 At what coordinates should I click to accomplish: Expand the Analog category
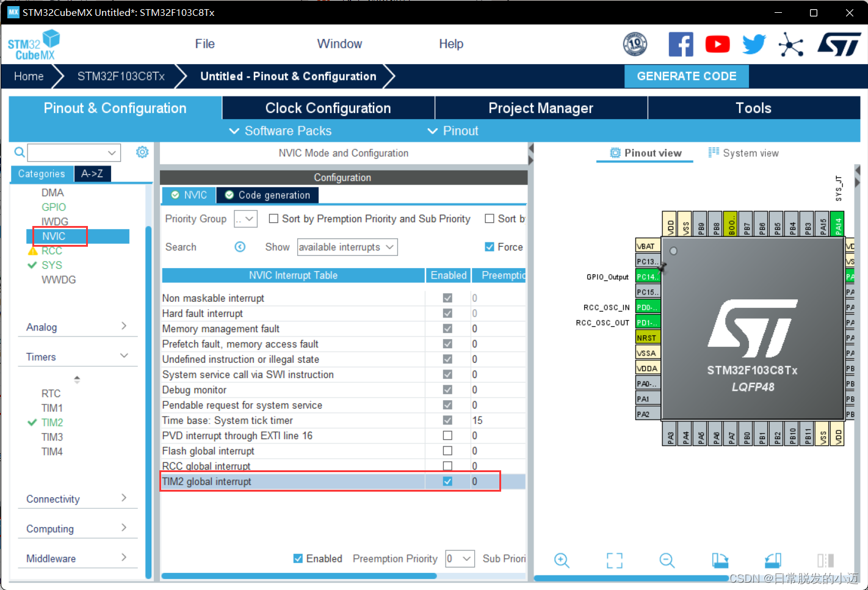click(77, 327)
